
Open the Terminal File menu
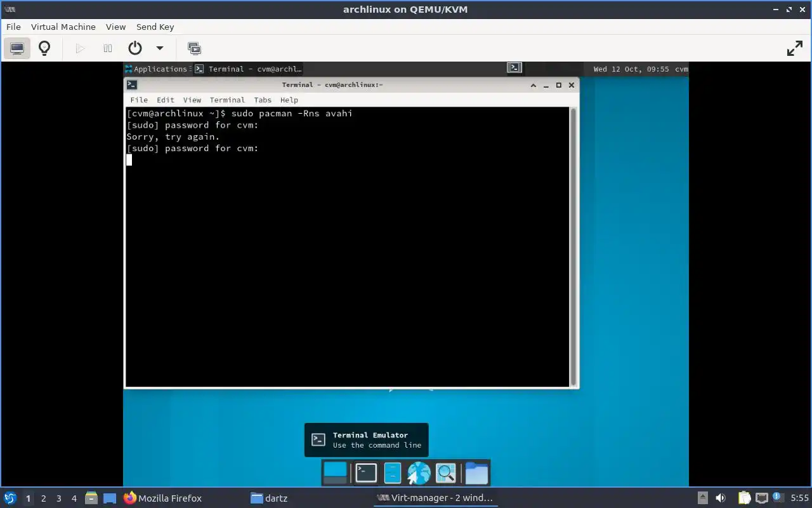pyautogui.click(x=139, y=100)
